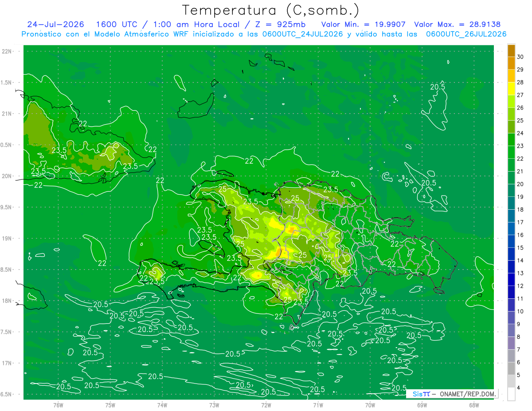The height and width of the screenshot is (411, 532).
Task: Click legend value 10 on the color scale
Action: pos(520,311)
